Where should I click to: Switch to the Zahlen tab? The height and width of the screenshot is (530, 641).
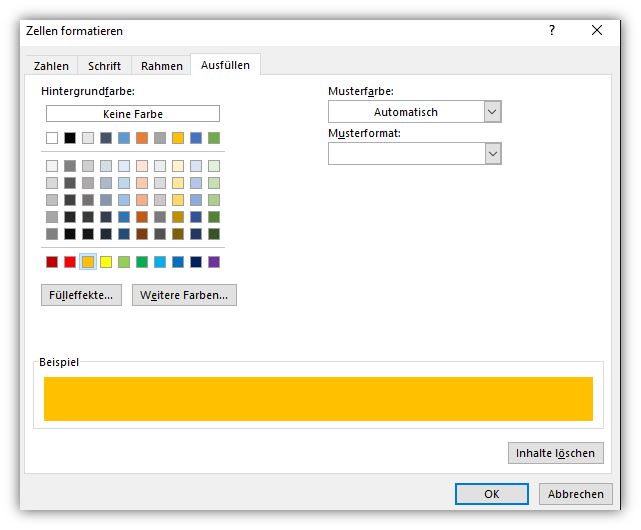coord(51,66)
